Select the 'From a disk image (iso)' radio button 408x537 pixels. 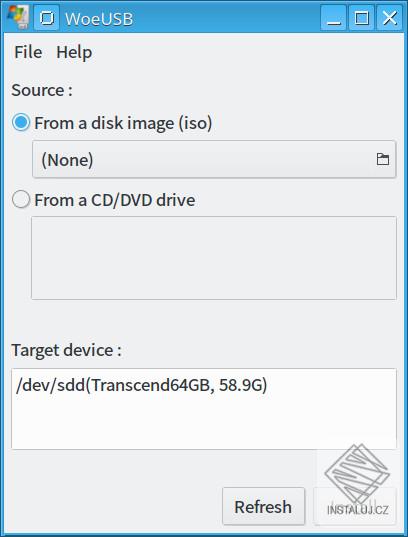point(21,122)
